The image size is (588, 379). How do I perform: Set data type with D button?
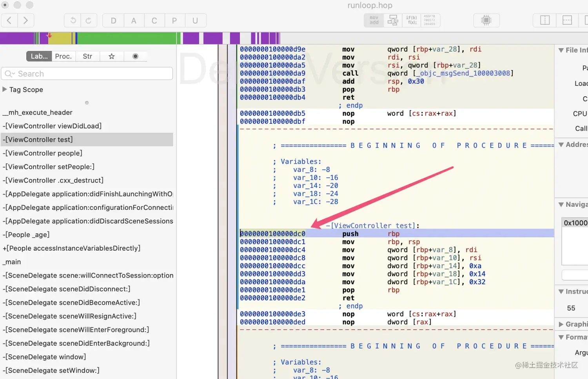(113, 20)
